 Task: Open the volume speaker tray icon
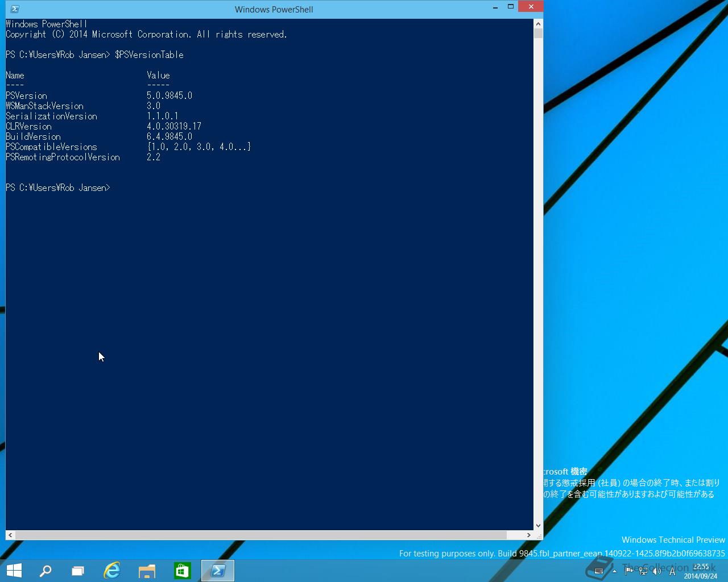pos(657,571)
